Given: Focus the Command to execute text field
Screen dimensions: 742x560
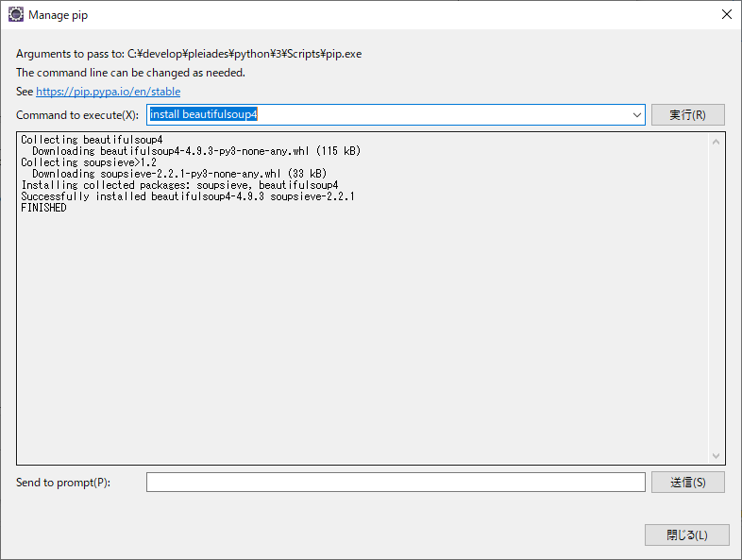Looking at the screenshot, I should coord(387,114).
